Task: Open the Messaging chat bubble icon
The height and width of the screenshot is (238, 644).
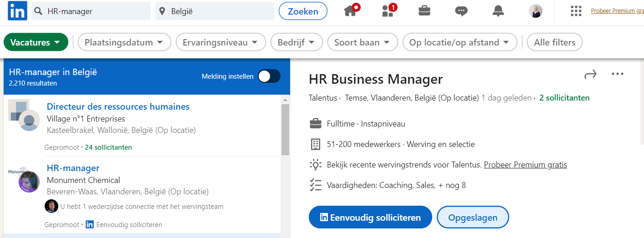Action: (x=461, y=11)
